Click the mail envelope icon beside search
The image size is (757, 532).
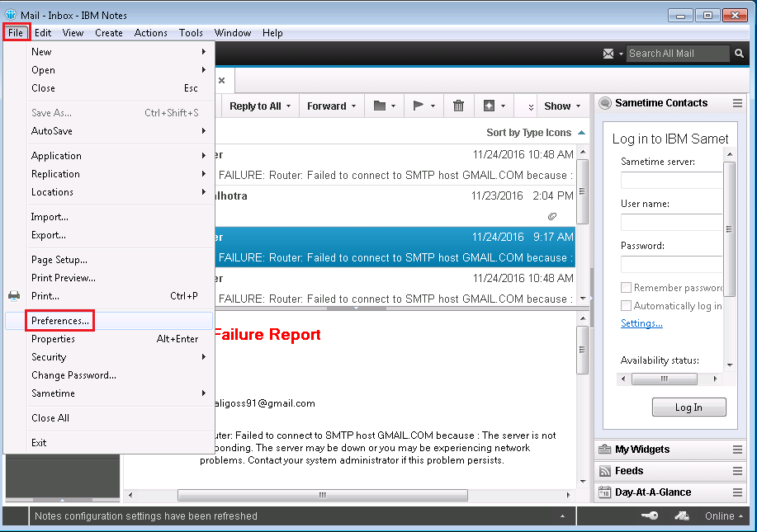608,54
